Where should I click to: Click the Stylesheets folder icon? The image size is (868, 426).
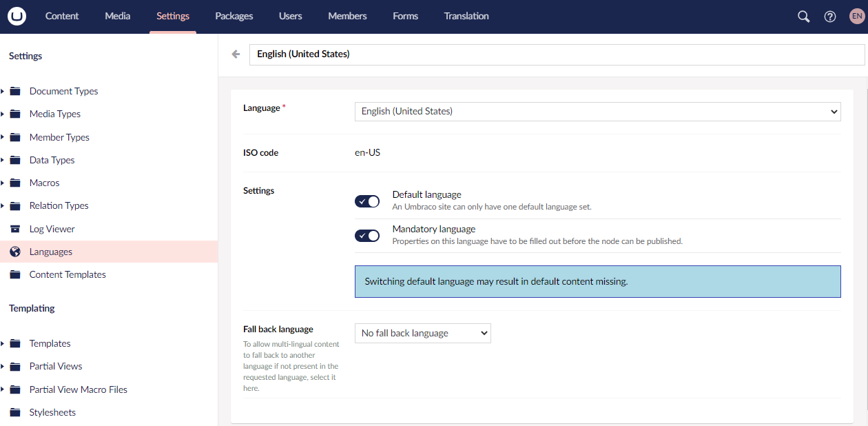pyautogui.click(x=15, y=412)
